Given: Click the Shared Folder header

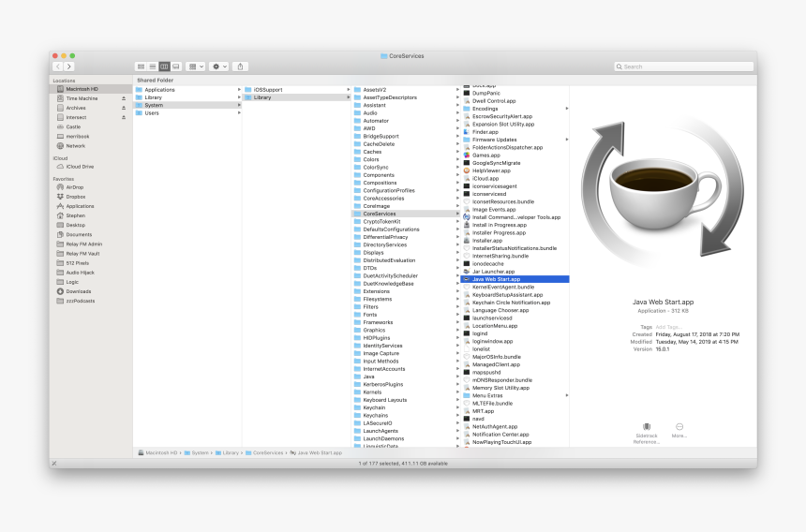Looking at the screenshot, I should [156, 81].
